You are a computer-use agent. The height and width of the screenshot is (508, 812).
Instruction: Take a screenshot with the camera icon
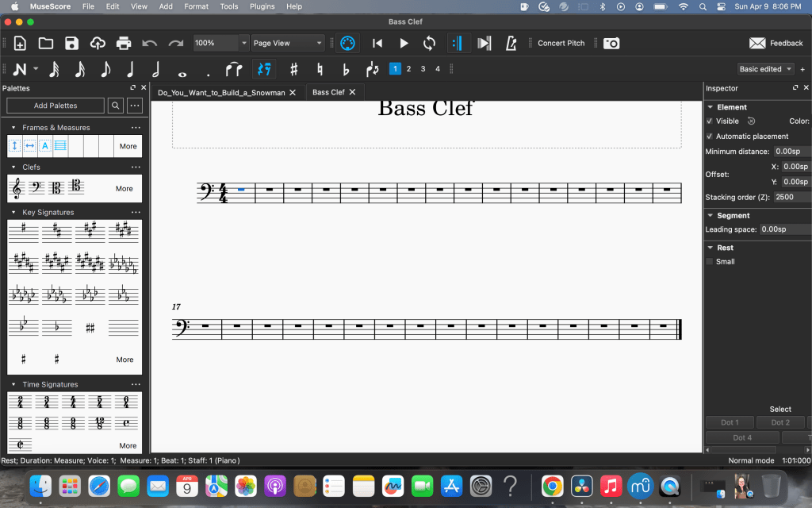coord(611,43)
